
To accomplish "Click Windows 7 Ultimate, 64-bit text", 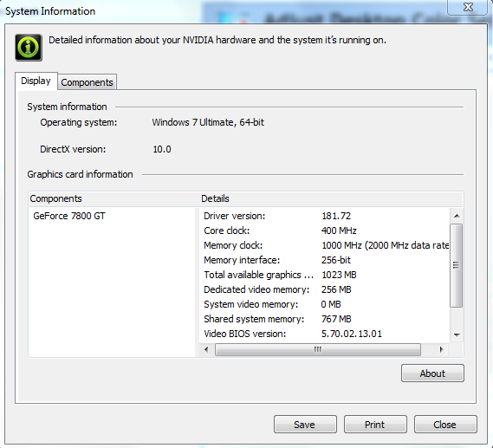I will click(x=208, y=122).
